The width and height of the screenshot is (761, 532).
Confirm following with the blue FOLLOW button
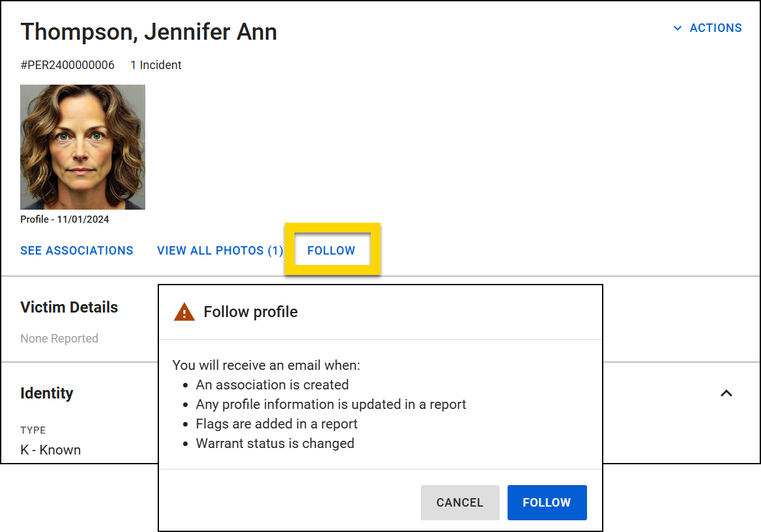point(547,502)
